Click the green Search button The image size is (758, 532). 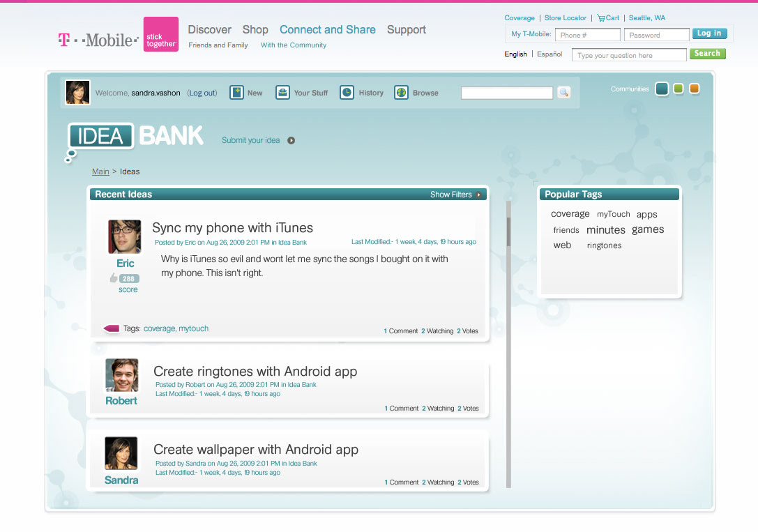[x=707, y=54]
